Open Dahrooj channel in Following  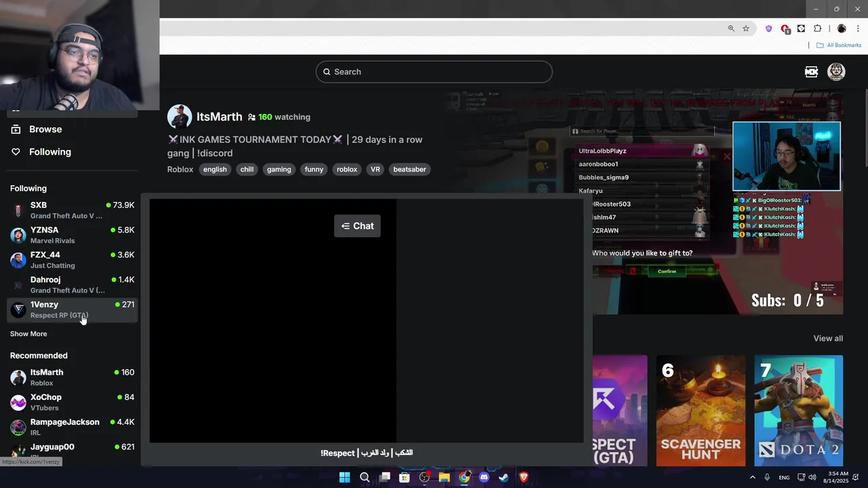point(73,285)
